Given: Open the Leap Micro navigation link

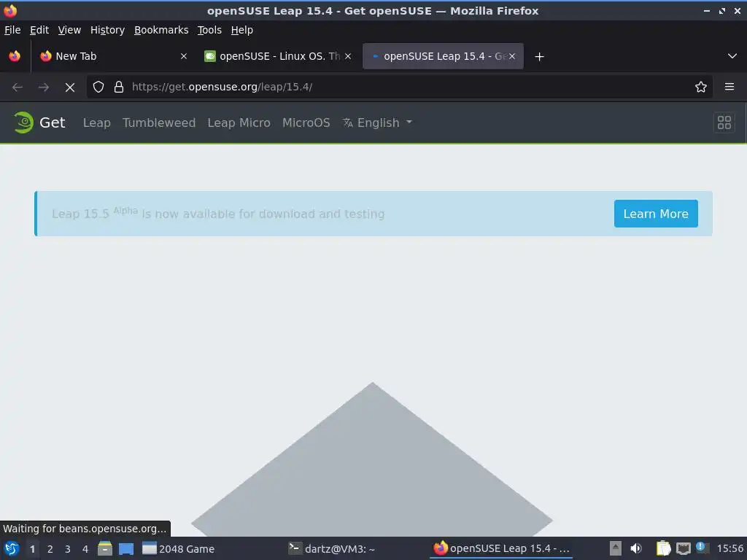Looking at the screenshot, I should coord(239,122).
